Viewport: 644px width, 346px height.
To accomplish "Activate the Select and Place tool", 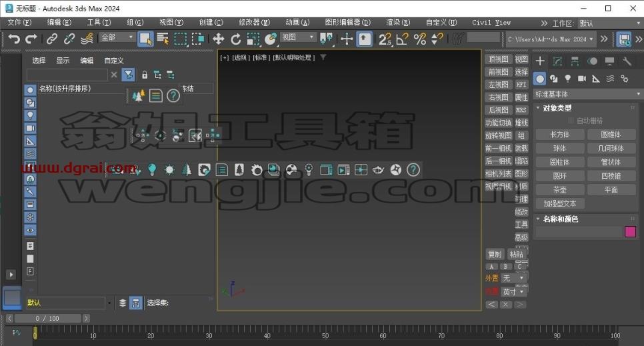I will (271, 39).
